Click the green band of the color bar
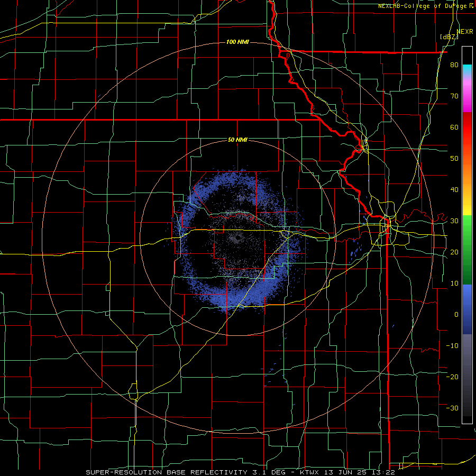Image resolution: width=476 pixels, height=476 pixels. click(467, 250)
